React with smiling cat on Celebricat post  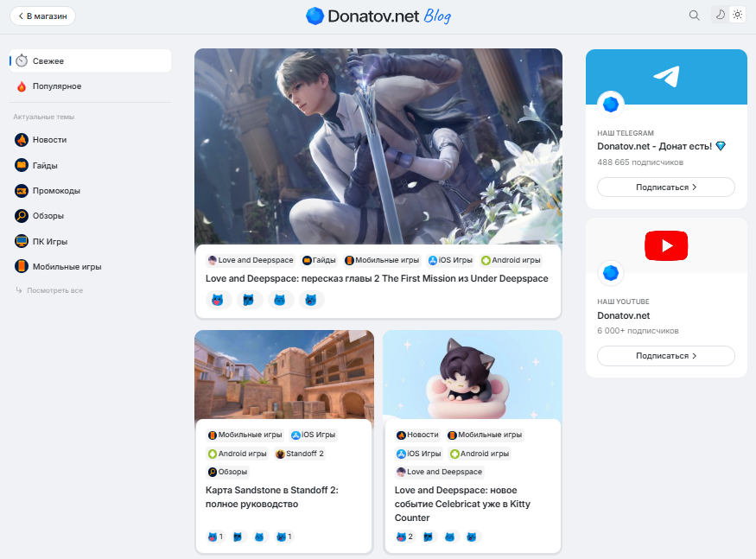pyautogui.click(x=450, y=537)
